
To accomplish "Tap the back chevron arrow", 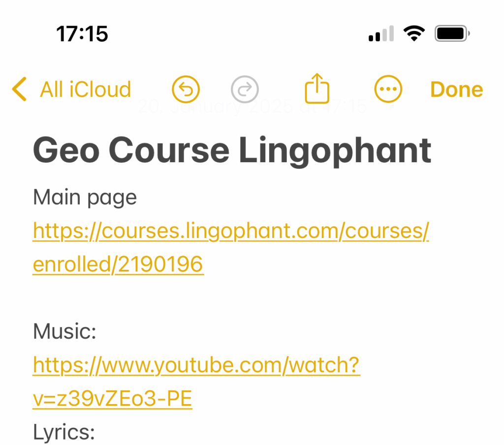I will point(19,89).
